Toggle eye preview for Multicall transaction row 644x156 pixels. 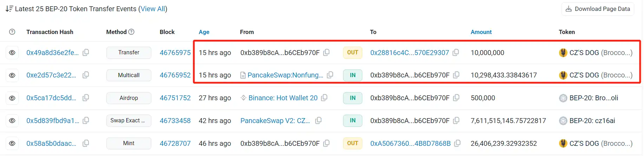point(12,75)
